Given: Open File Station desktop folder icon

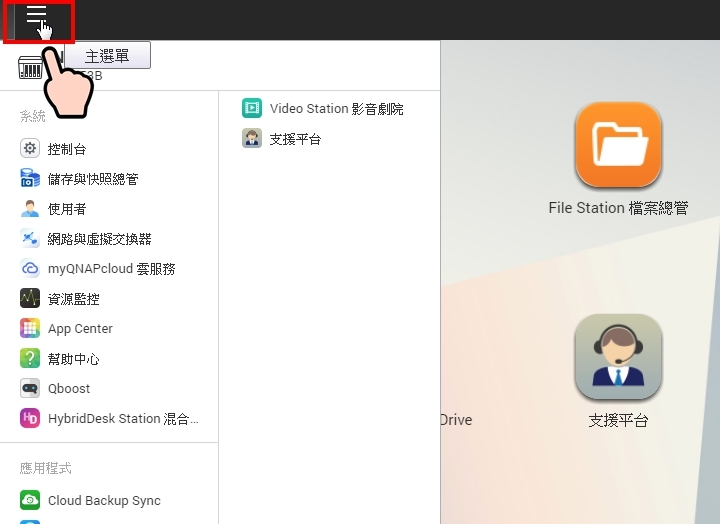Looking at the screenshot, I should click(x=618, y=144).
